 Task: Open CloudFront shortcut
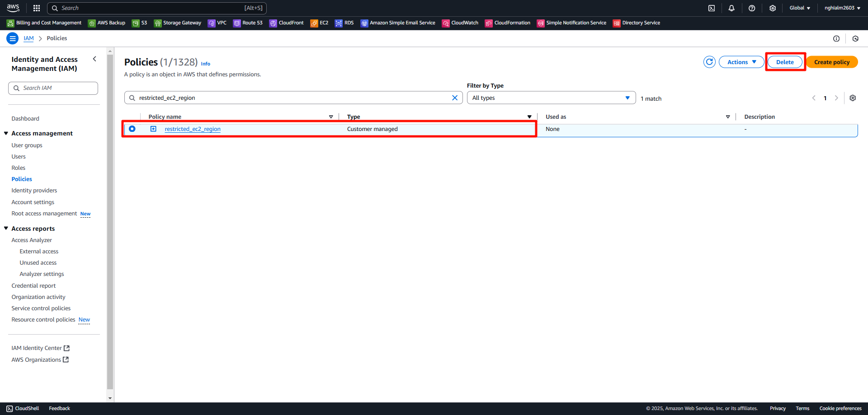[287, 23]
